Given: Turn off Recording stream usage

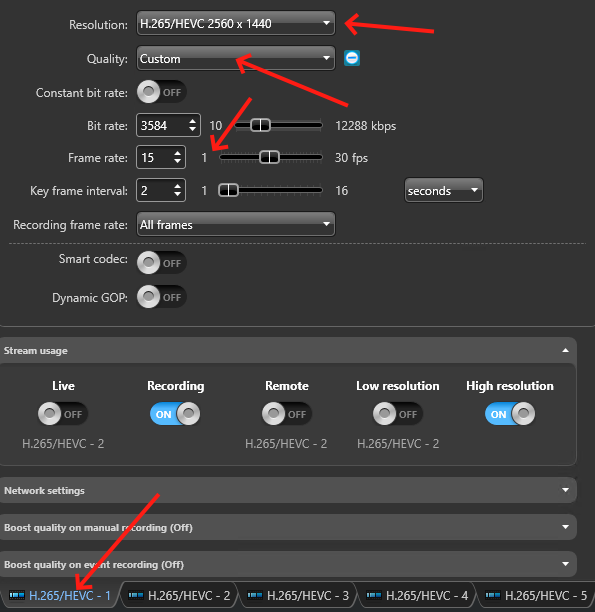Looking at the screenshot, I should coord(175,414).
